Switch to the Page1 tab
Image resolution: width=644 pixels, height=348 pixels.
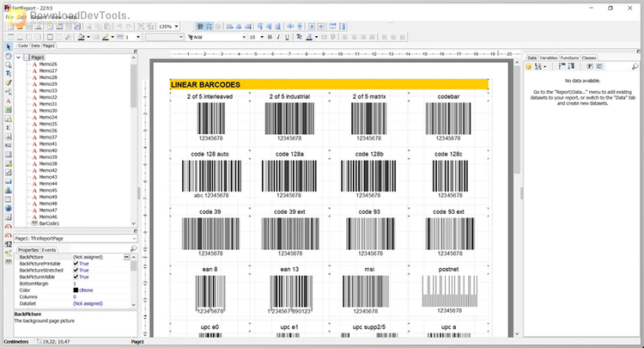tap(49, 46)
